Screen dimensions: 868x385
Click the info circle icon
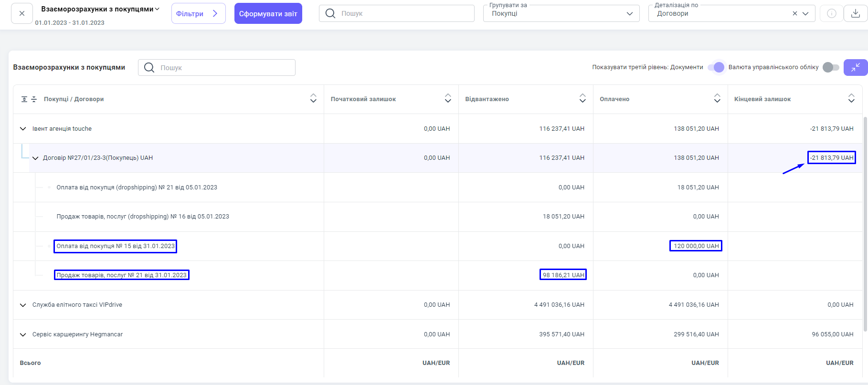pyautogui.click(x=831, y=13)
